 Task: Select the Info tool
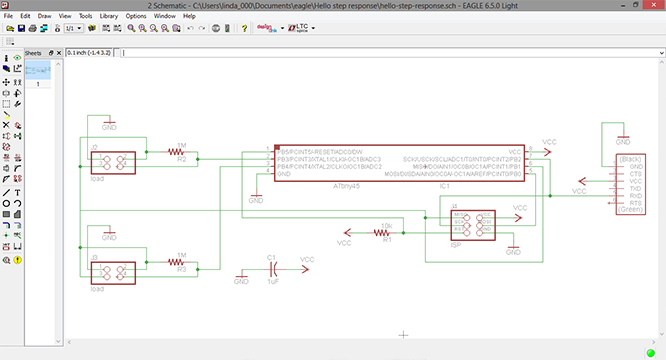tap(6, 58)
